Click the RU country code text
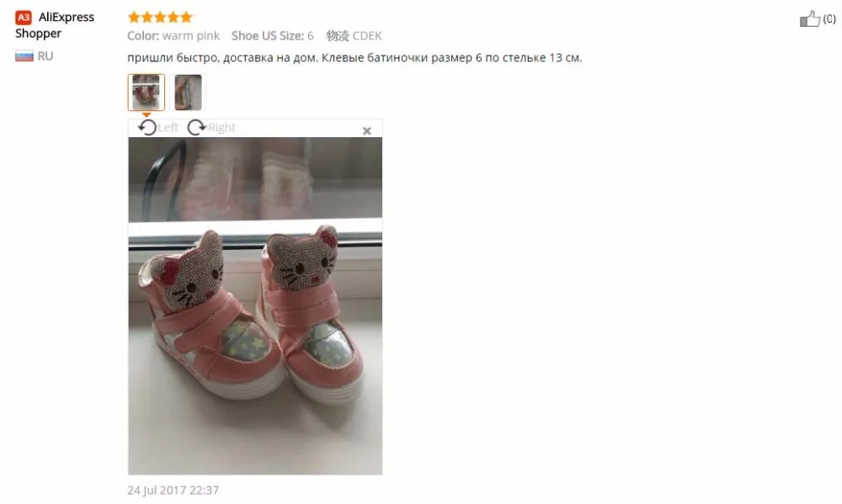842x504 pixels. pyautogui.click(x=45, y=56)
